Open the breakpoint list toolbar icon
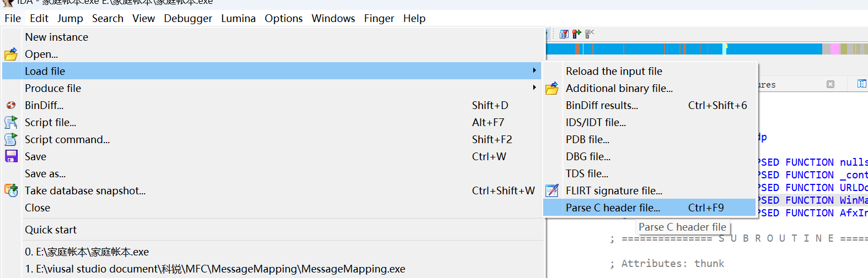This screenshot has width=868, height=278. coord(564,34)
